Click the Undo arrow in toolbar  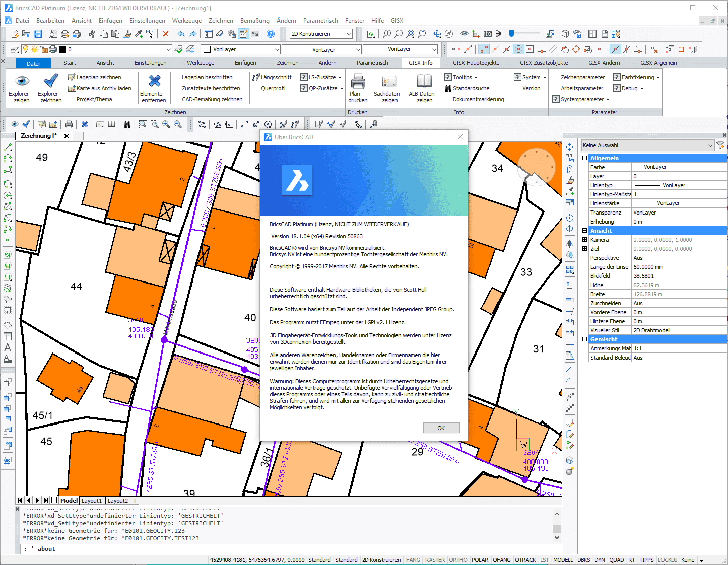[181, 34]
